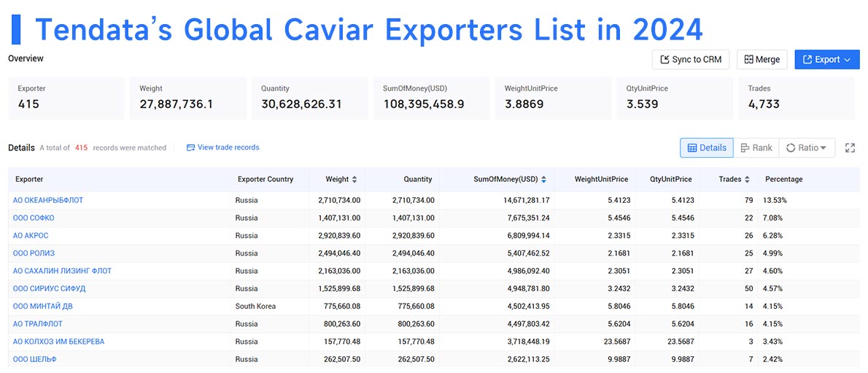
Task: Select the South Korea country cell
Action: [x=255, y=306]
